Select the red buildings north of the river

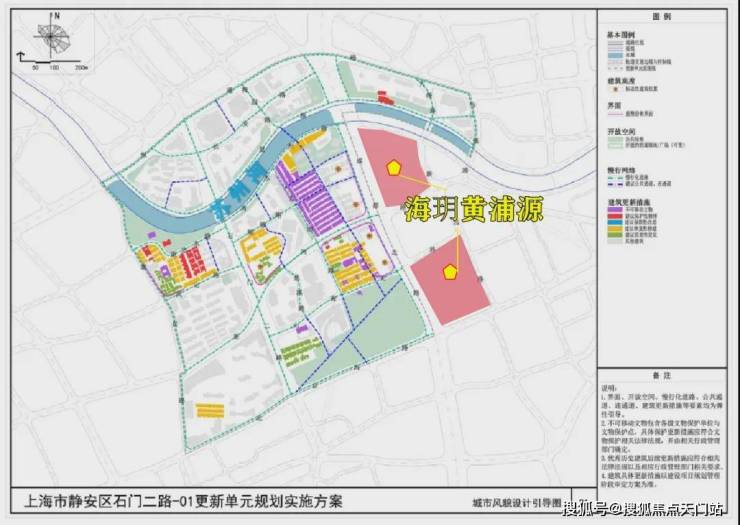coord(386,98)
